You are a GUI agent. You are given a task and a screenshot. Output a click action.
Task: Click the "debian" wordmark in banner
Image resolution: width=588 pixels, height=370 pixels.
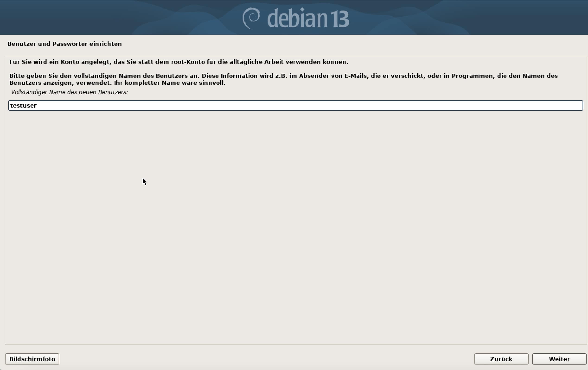297,18
